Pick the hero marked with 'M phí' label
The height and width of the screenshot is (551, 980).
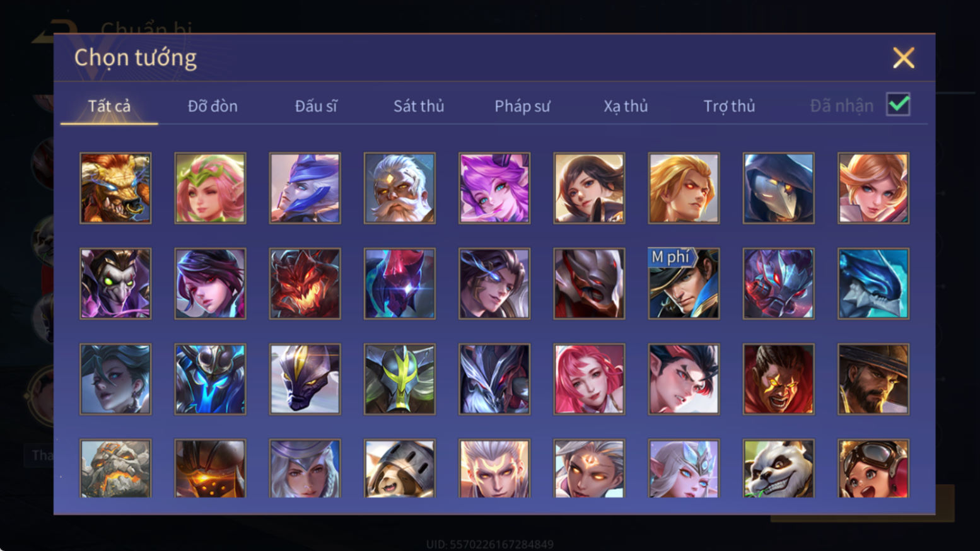(684, 283)
